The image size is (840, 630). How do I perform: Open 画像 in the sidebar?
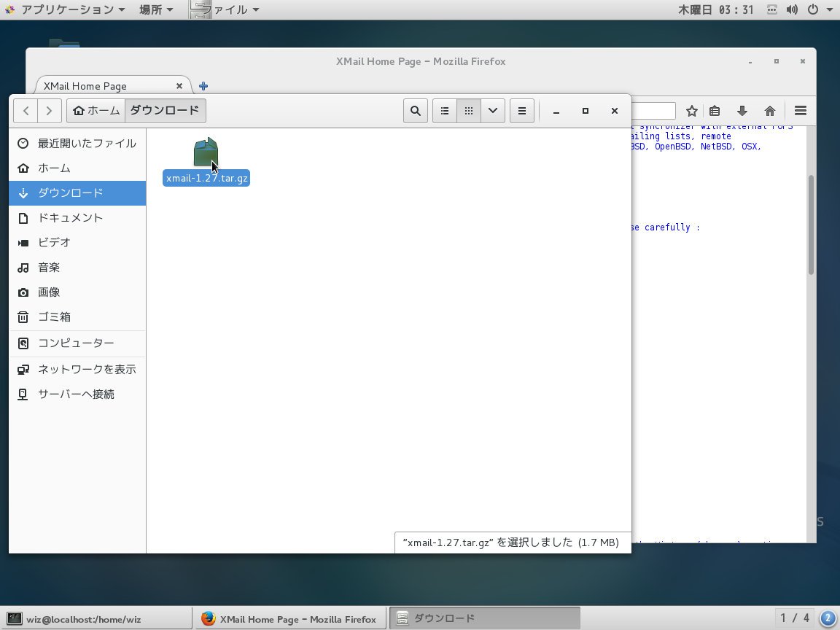[x=77, y=292]
